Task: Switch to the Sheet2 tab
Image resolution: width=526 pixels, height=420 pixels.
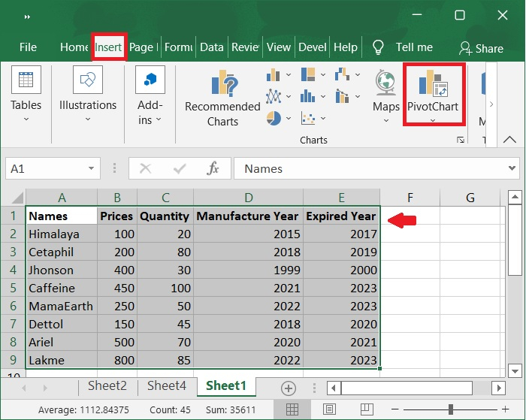Action: [x=107, y=386]
